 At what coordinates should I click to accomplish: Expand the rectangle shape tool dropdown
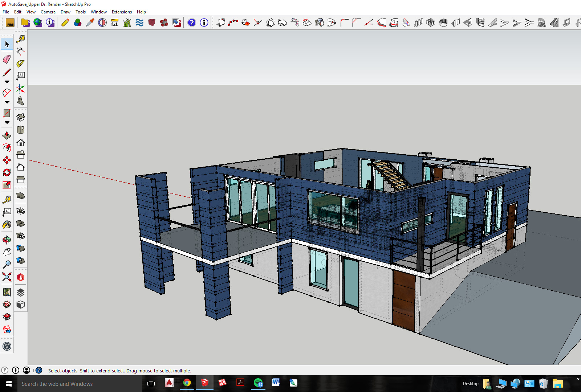(x=7, y=123)
